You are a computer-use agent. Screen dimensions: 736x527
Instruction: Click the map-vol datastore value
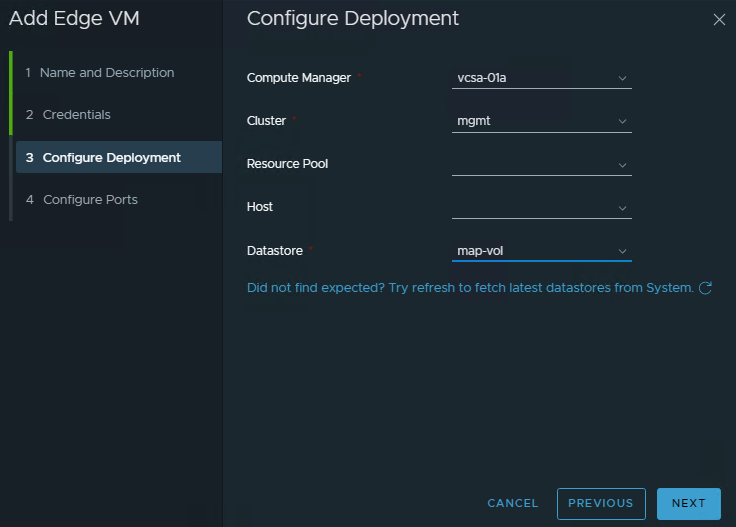tap(480, 250)
